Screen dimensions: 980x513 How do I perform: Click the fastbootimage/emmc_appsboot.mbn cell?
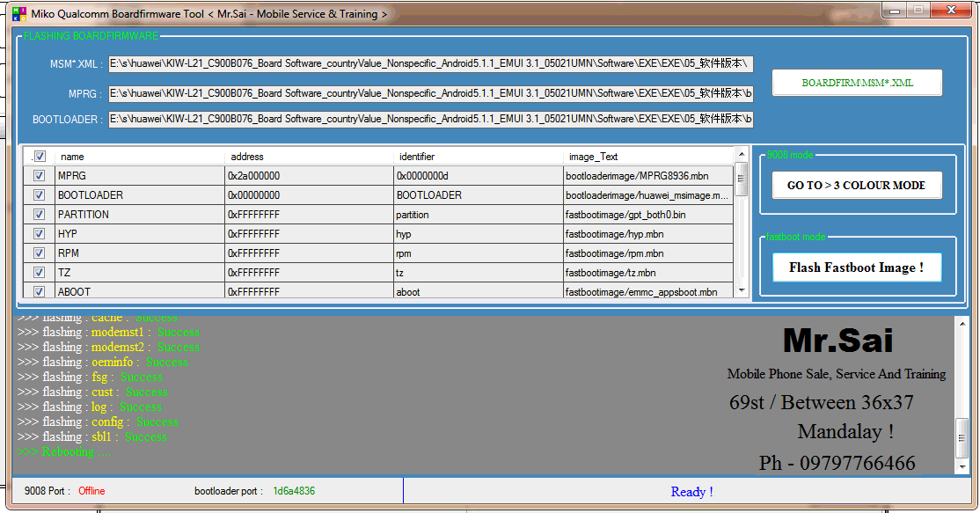(x=648, y=290)
